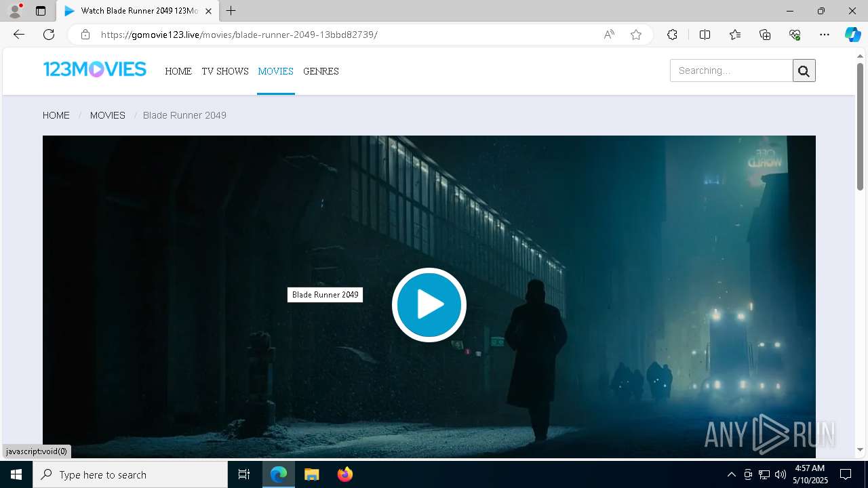Open the Windows Start menu
868x488 pixels.
[16, 474]
